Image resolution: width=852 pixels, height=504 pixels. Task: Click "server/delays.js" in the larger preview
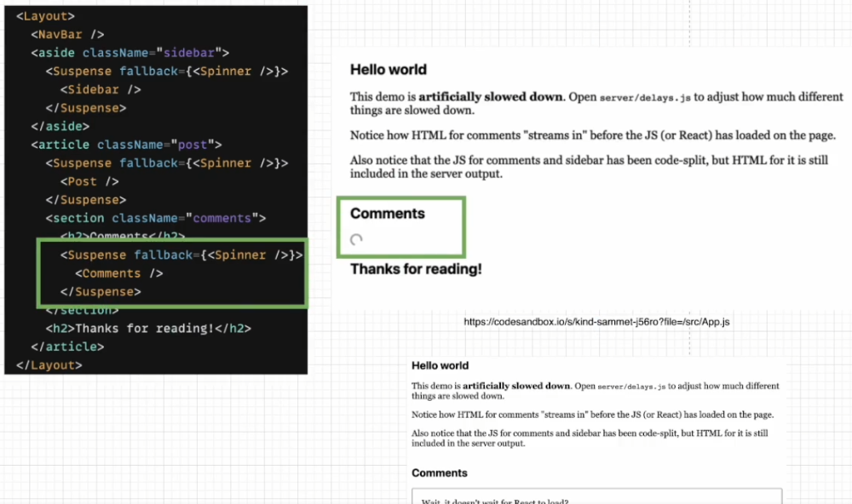[x=645, y=98]
